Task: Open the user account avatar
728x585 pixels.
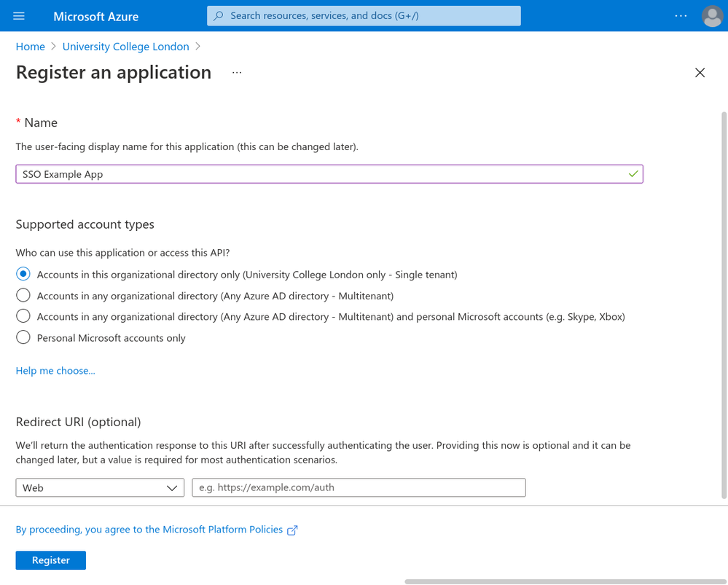Action: [x=712, y=16]
